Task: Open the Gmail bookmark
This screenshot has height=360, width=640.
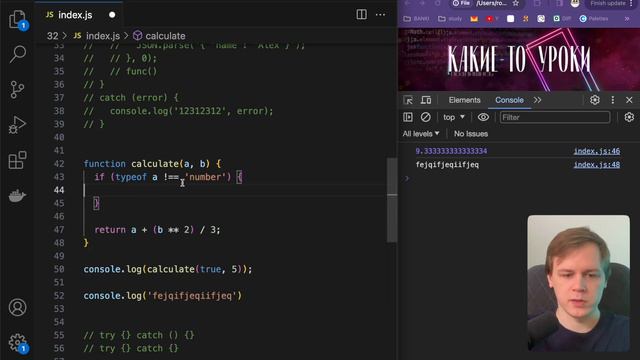Action: point(474,19)
